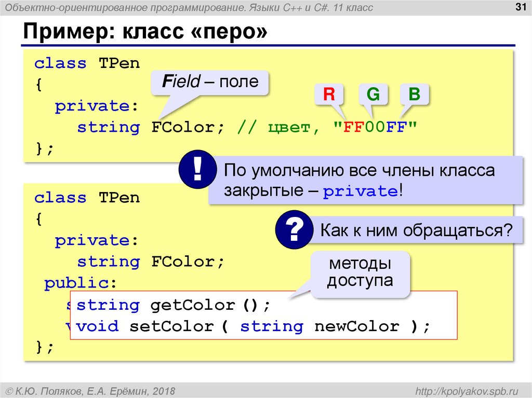Click the copyright «К.Ю. Поляков, Е.А. Ерёмин, 2018»
Viewport: 532px width, 398px height.
[x=90, y=391]
